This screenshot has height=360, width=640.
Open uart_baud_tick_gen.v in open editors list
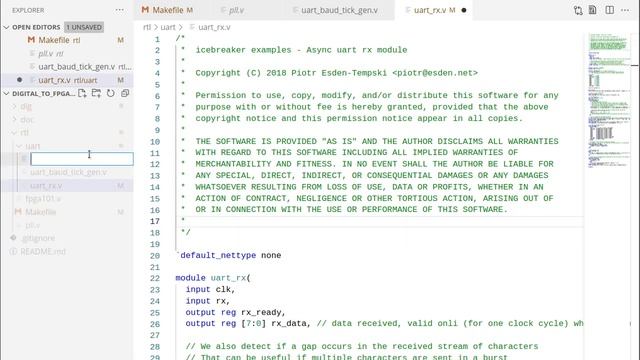click(67, 67)
